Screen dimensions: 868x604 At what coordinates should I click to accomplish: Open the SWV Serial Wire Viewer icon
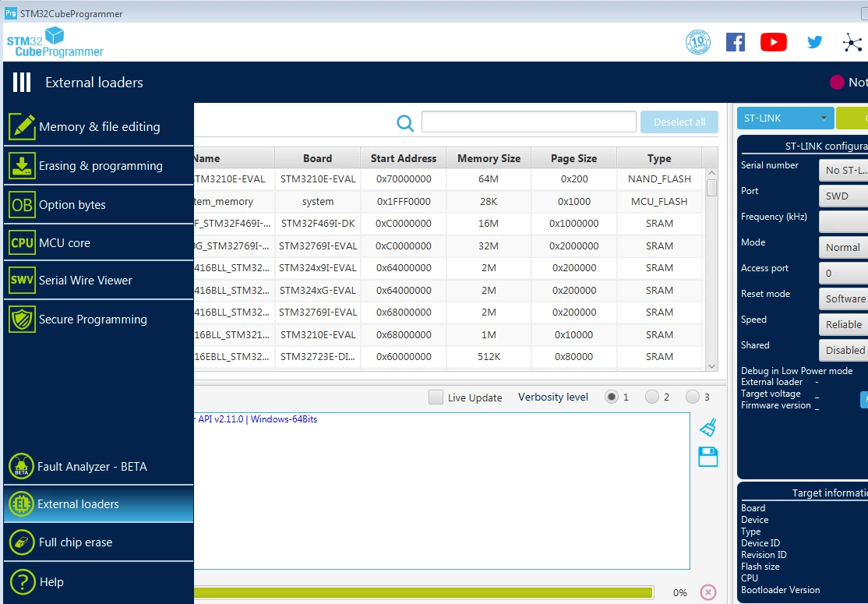(22, 280)
